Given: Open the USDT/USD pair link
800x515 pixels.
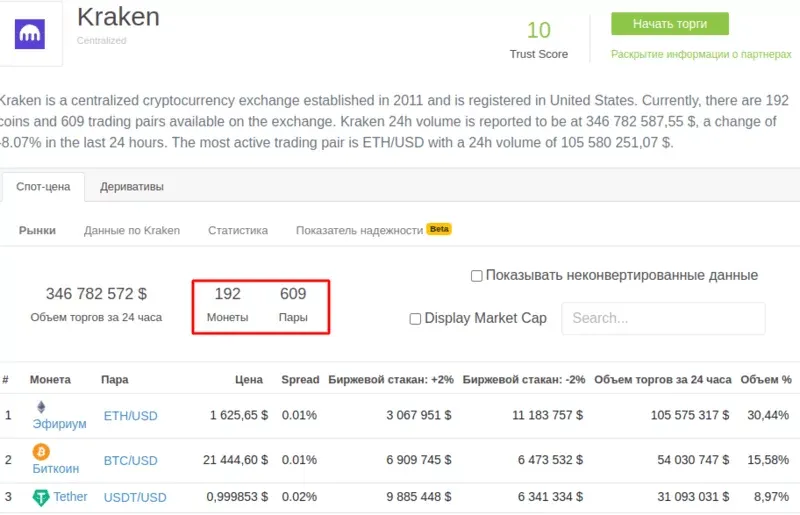Looking at the screenshot, I should coord(135,498).
